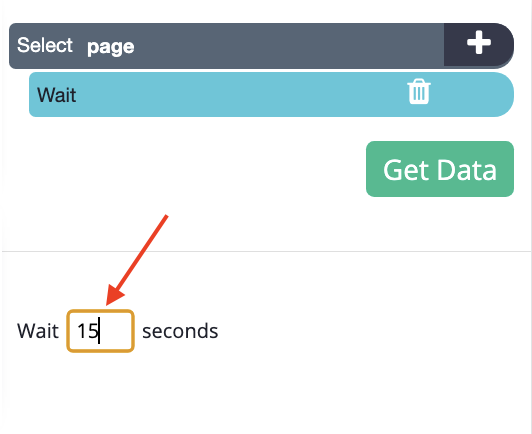
Task: Place cursor after 15 in the wait field
Action: click(x=100, y=331)
